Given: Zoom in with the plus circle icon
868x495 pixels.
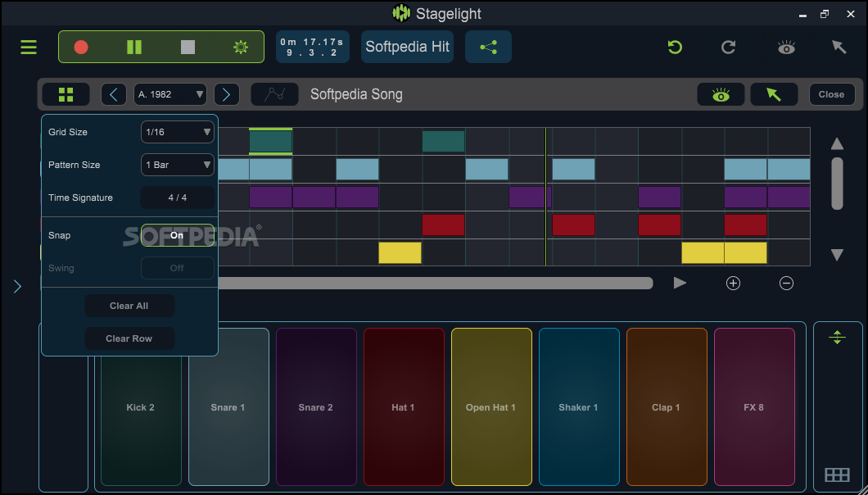Looking at the screenshot, I should click(x=733, y=284).
